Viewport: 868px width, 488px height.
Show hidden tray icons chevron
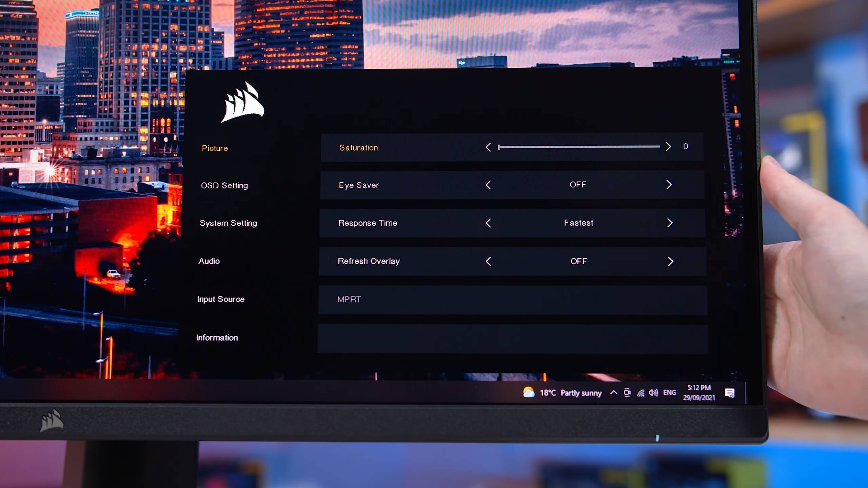point(614,393)
